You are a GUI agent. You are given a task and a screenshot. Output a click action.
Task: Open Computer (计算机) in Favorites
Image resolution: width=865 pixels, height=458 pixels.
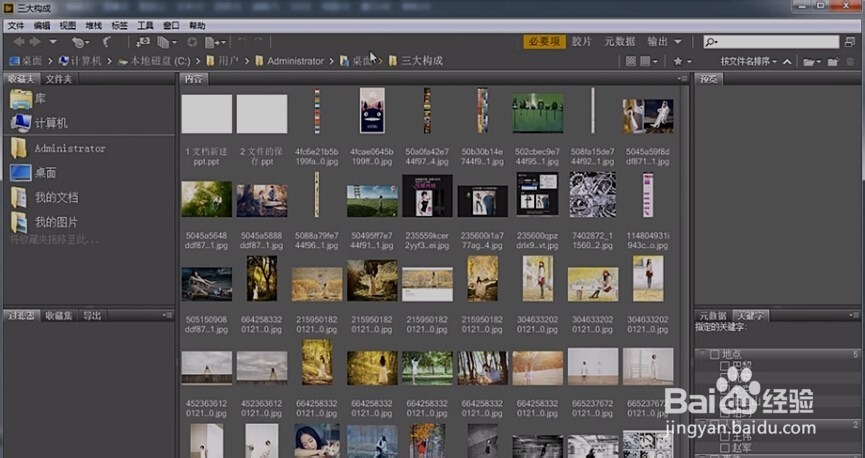[39, 123]
